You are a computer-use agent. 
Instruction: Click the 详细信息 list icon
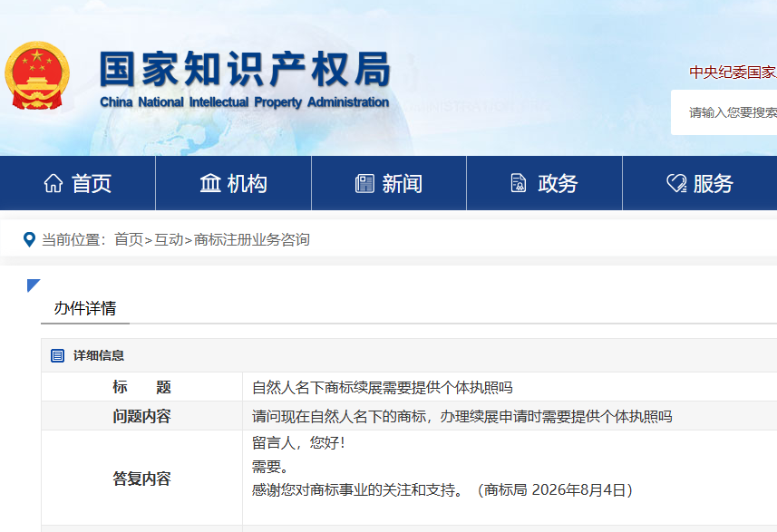[57, 355]
